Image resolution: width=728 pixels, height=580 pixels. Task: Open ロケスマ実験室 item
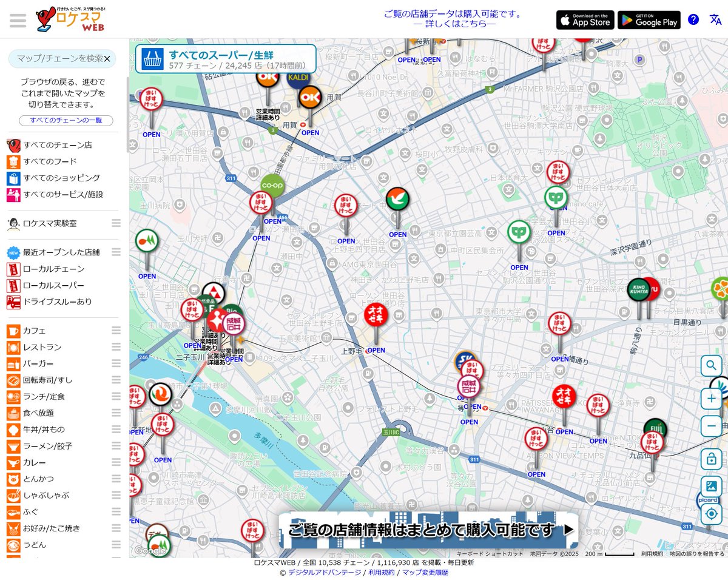[x=42, y=223]
